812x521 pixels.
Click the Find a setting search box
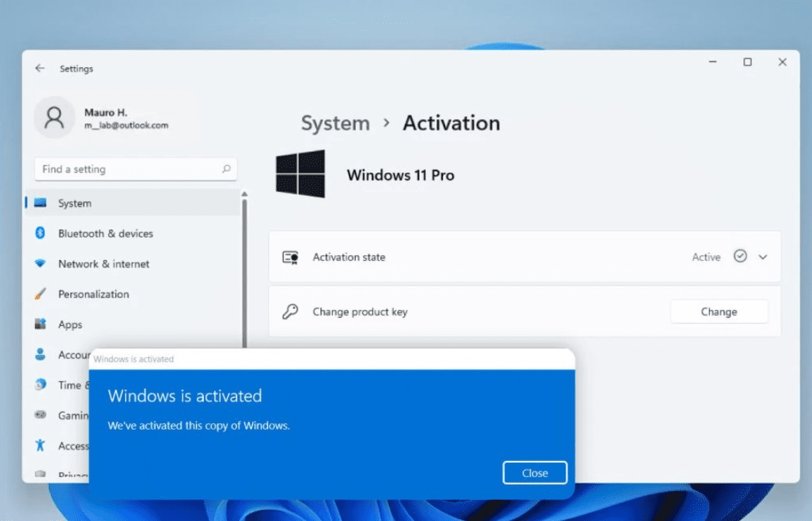[x=128, y=169]
